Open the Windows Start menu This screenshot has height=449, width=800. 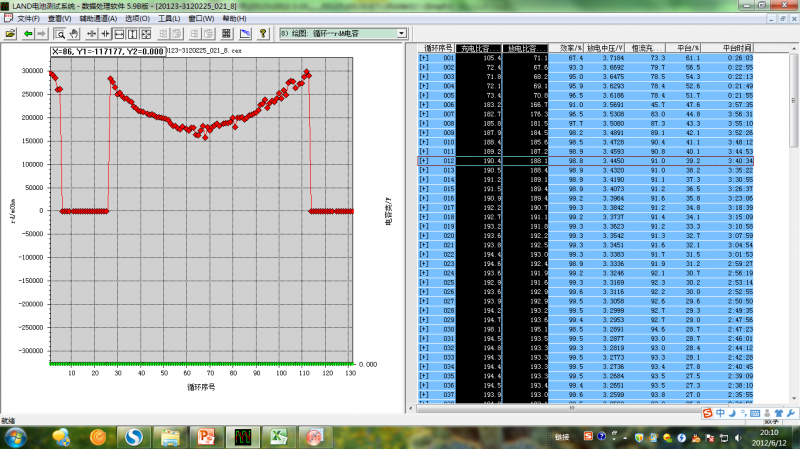15,437
